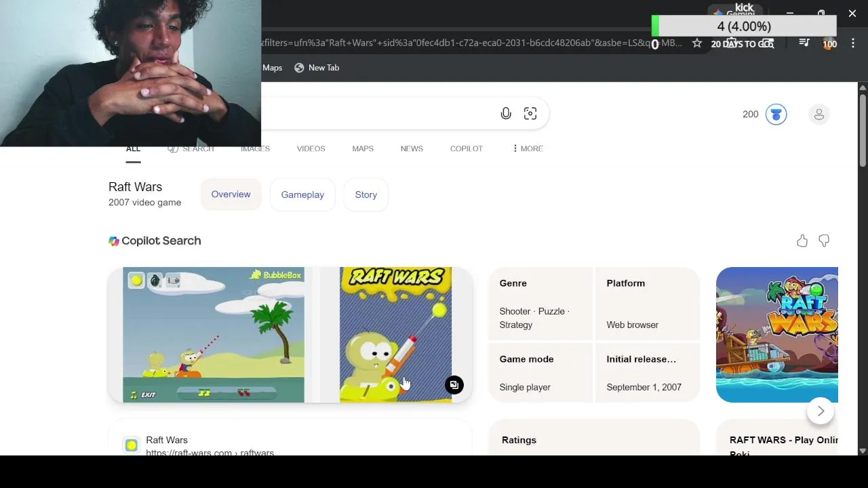Viewport: 868px width, 488px height.
Task: Click the '2007 video game' subtitle
Action: click(144, 203)
